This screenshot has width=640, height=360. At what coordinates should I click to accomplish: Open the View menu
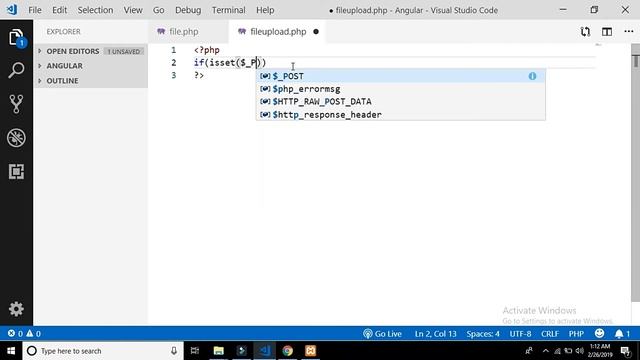tap(133, 10)
